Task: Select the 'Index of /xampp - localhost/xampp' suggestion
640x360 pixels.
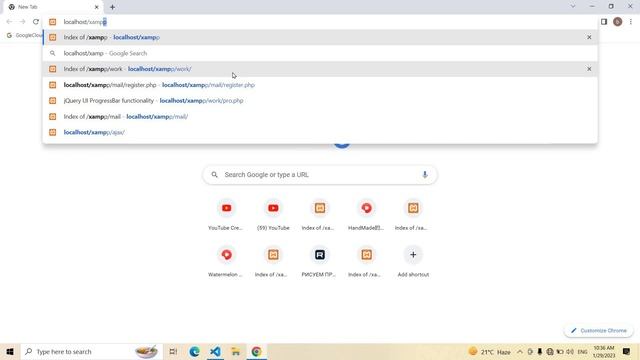Action: click(x=320, y=37)
